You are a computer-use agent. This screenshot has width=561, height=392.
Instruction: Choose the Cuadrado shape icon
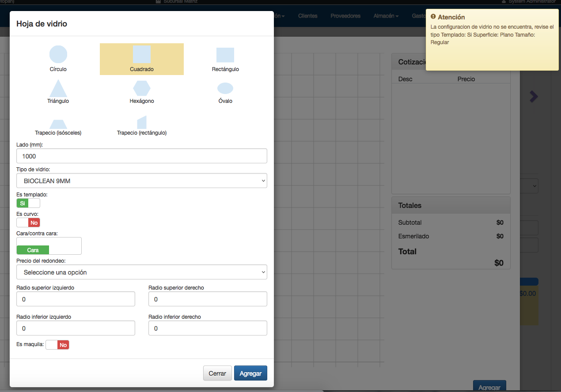[x=142, y=55]
